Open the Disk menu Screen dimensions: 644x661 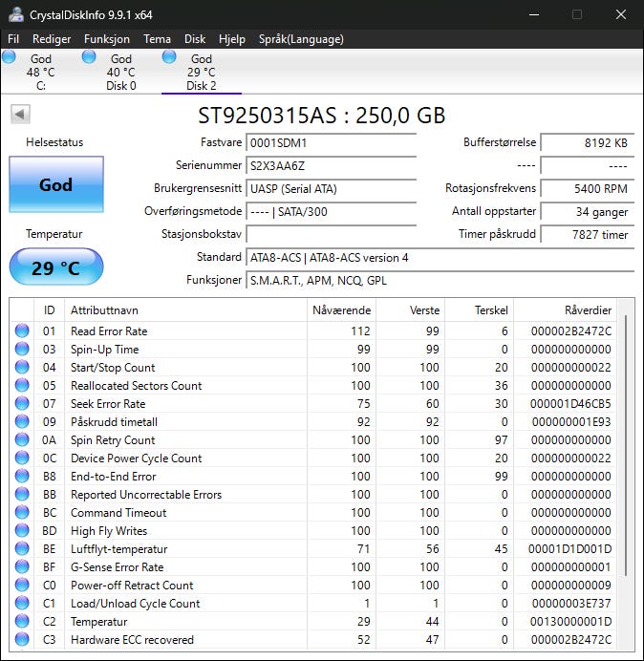point(195,39)
